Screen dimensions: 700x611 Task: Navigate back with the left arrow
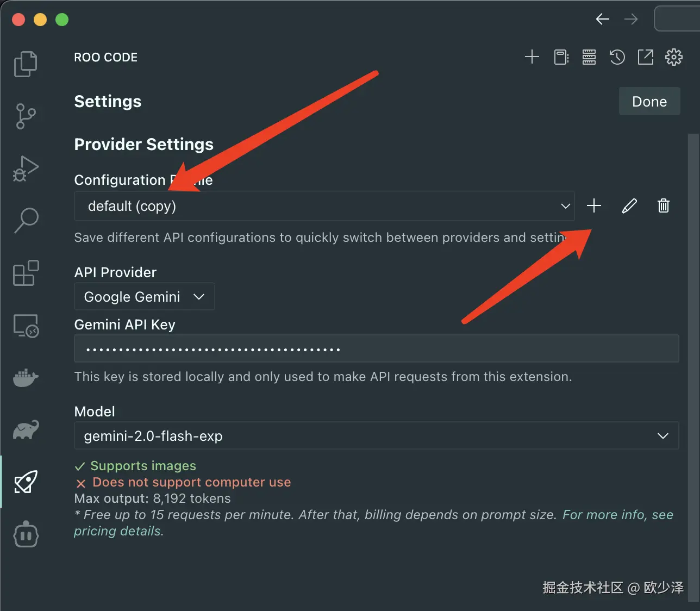(x=602, y=20)
